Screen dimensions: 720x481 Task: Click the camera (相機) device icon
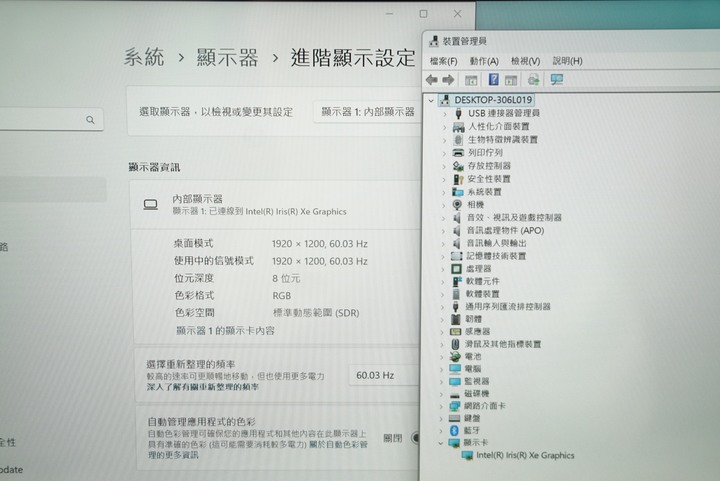click(456, 204)
